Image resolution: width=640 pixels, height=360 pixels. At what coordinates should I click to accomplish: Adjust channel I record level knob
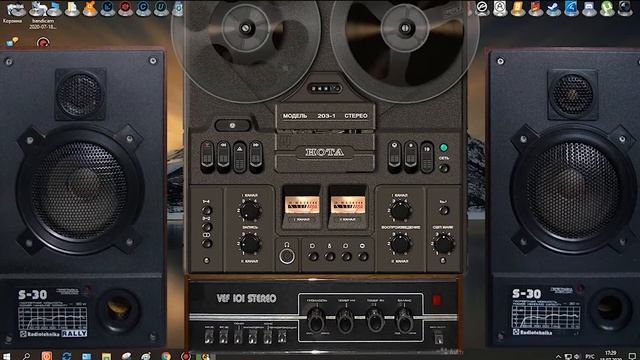click(x=250, y=211)
